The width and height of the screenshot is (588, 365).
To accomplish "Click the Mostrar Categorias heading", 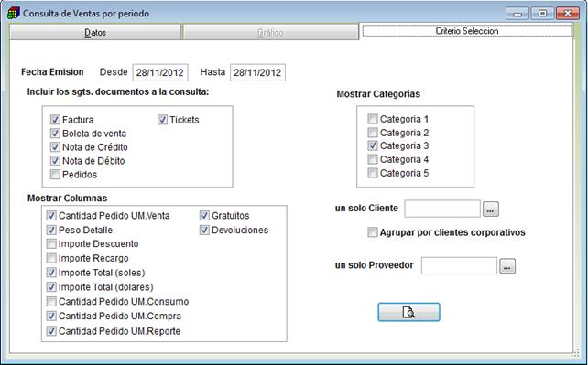I will (x=378, y=94).
